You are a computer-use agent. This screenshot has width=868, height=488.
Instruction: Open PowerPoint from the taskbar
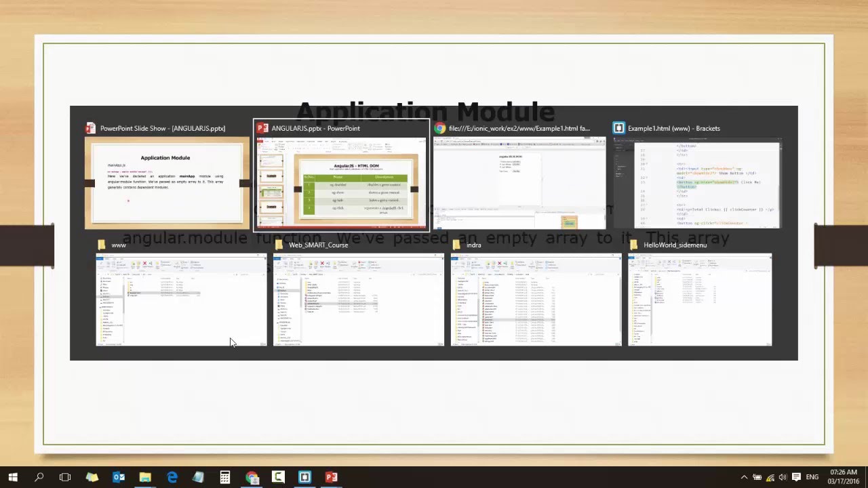coord(331,477)
